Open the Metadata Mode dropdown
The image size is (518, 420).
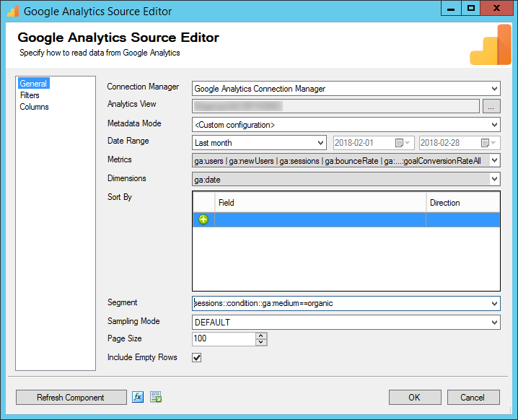click(x=494, y=125)
